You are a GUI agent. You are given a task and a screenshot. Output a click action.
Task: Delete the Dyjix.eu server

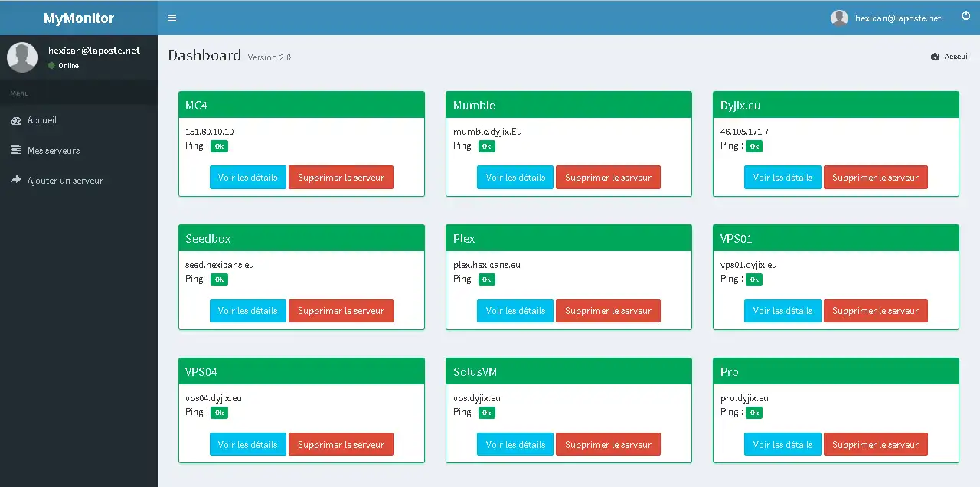[x=876, y=177]
